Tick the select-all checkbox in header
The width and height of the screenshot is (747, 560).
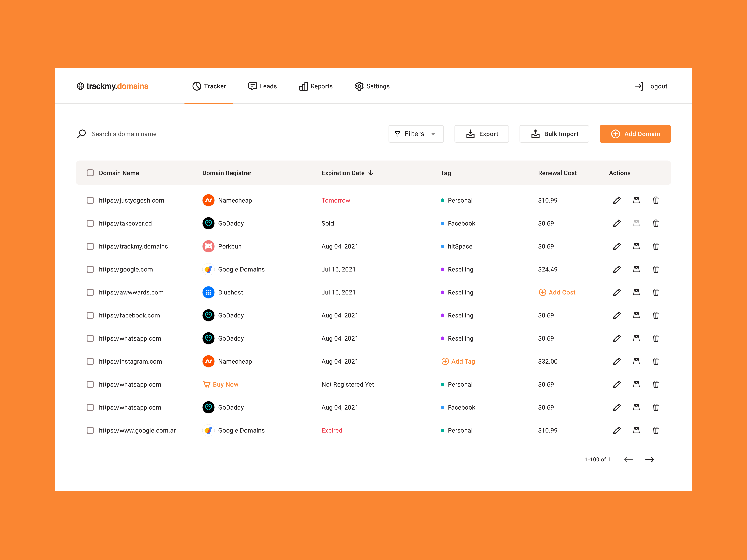tap(90, 173)
